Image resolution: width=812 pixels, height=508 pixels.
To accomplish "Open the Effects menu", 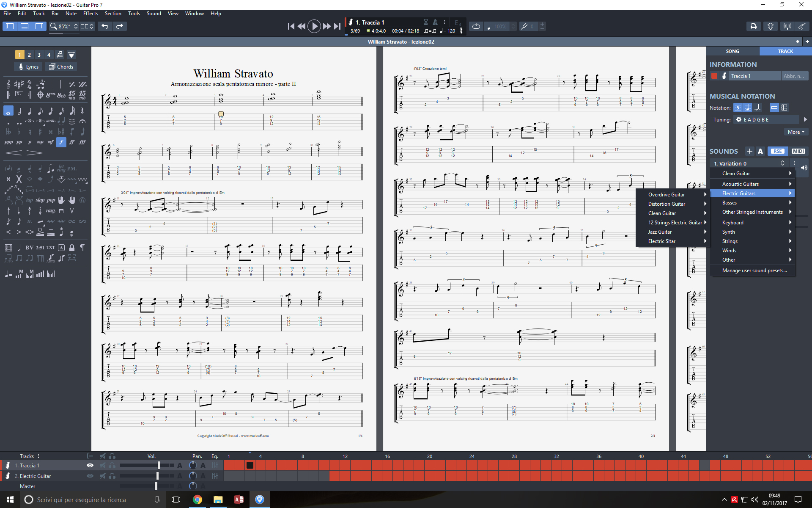I will click(x=91, y=14).
